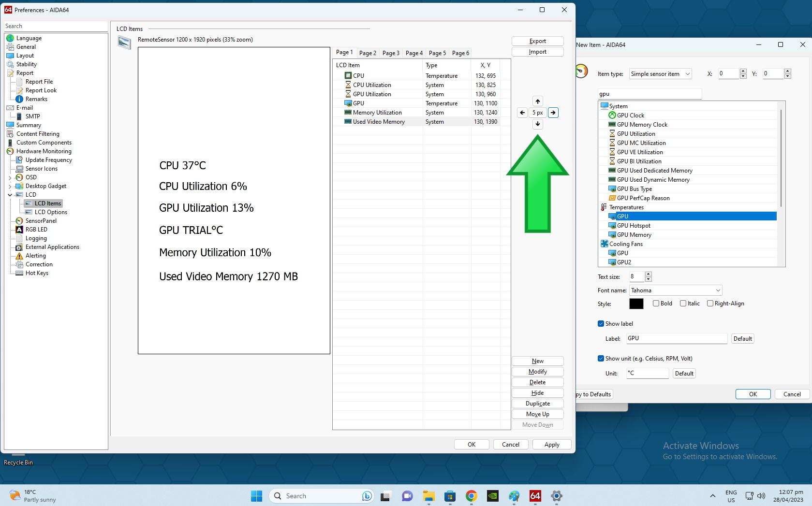Switch to Page 1 tab
Image resolution: width=812 pixels, height=506 pixels.
(x=344, y=53)
